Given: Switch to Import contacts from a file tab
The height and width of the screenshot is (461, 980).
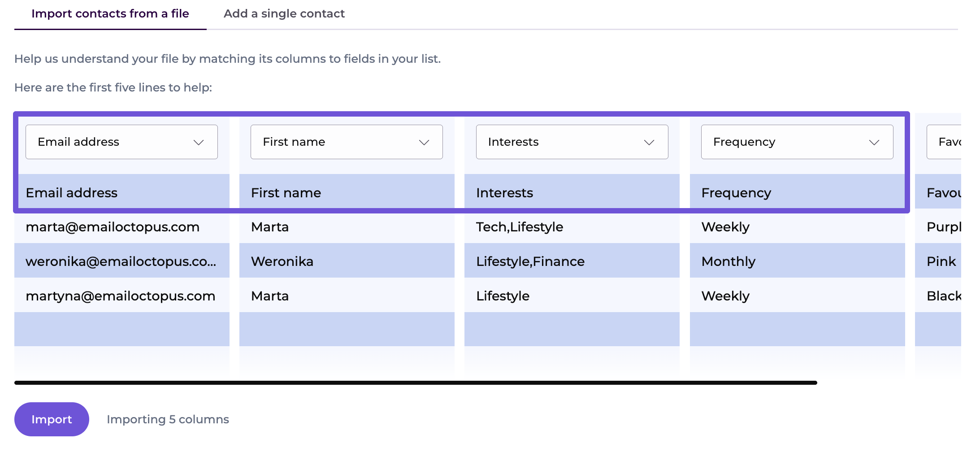Looking at the screenshot, I should pos(110,14).
